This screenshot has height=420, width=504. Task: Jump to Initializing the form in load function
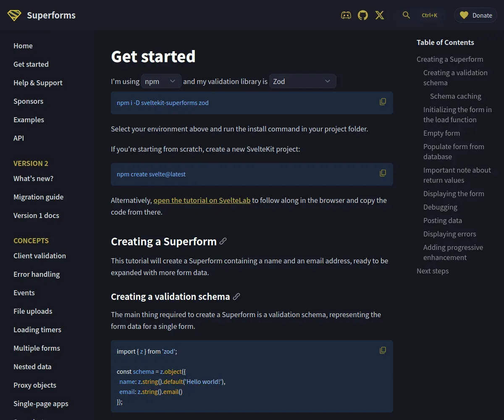pyautogui.click(x=457, y=115)
